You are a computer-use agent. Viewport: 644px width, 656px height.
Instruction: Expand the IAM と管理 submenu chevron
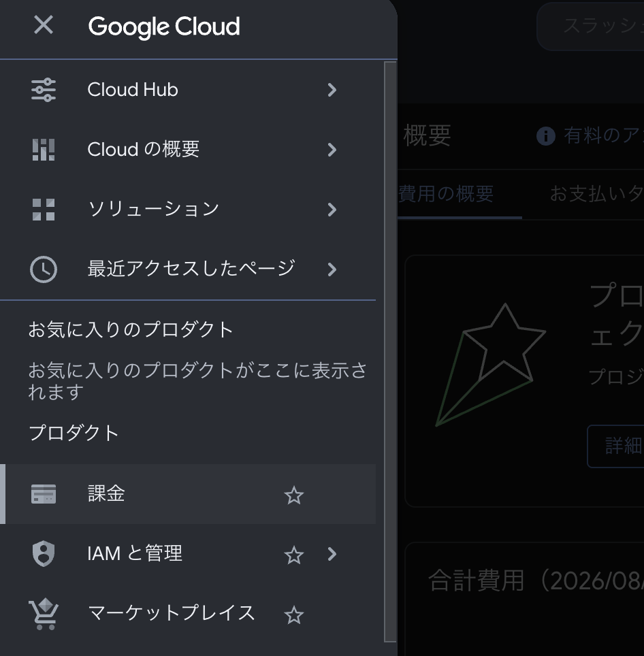332,554
